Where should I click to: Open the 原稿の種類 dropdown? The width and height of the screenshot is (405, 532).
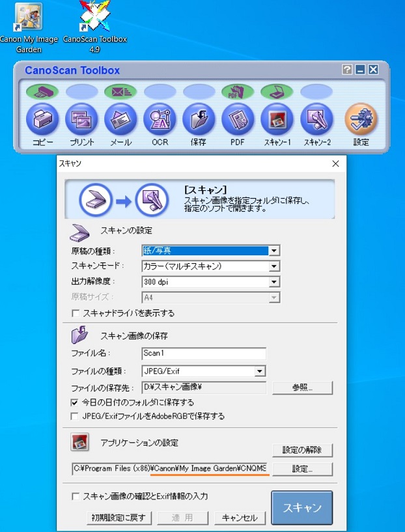[x=273, y=251]
